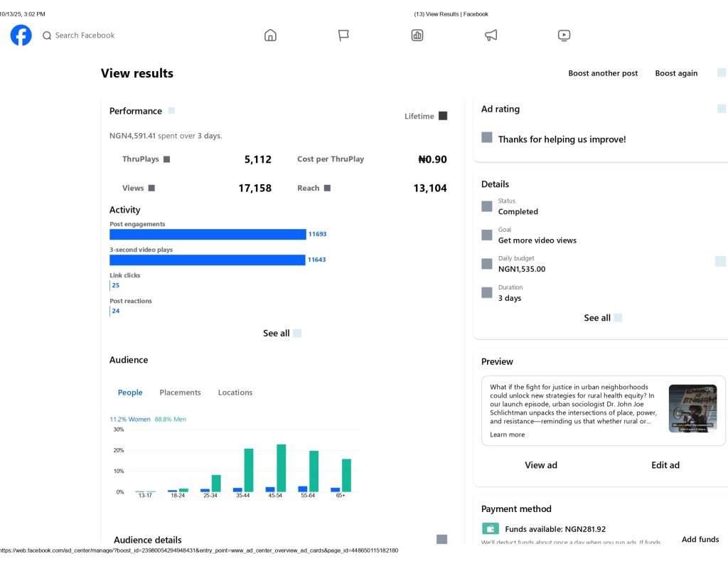Click the Search Facebook input field

85,35
